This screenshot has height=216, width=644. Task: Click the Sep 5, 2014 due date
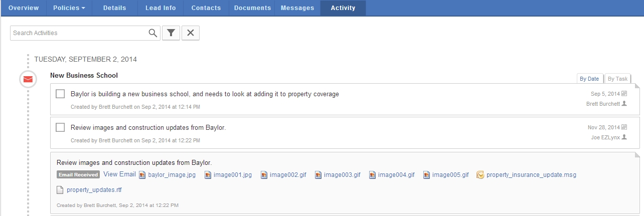click(x=605, y=94)
